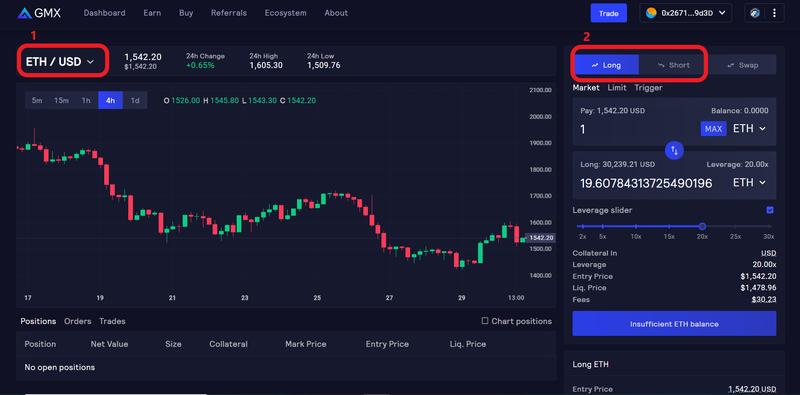Image resolution: width=800 pixels, height=395 pixels.
Task: Click the Trade button
Action: point(609,13)
